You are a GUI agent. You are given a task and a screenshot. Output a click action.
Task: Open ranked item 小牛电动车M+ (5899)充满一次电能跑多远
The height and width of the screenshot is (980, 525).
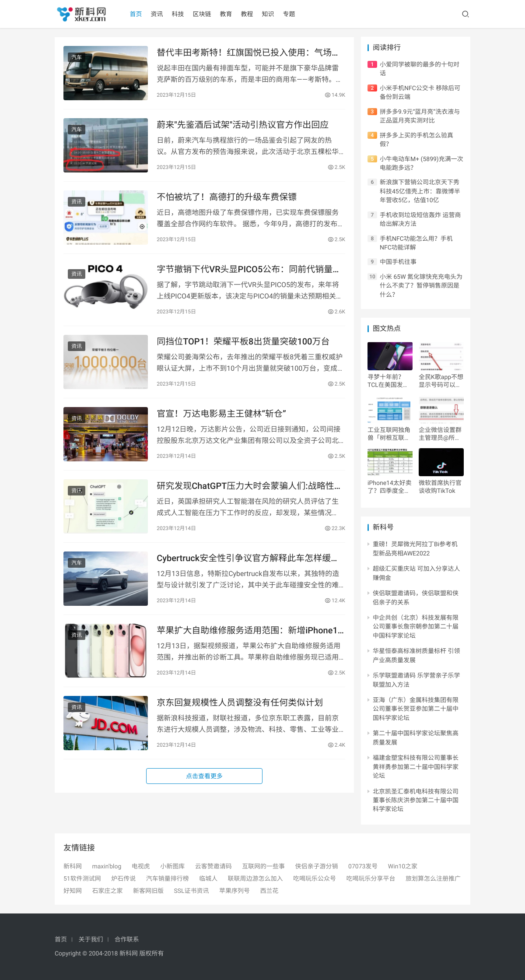point(421,163)
